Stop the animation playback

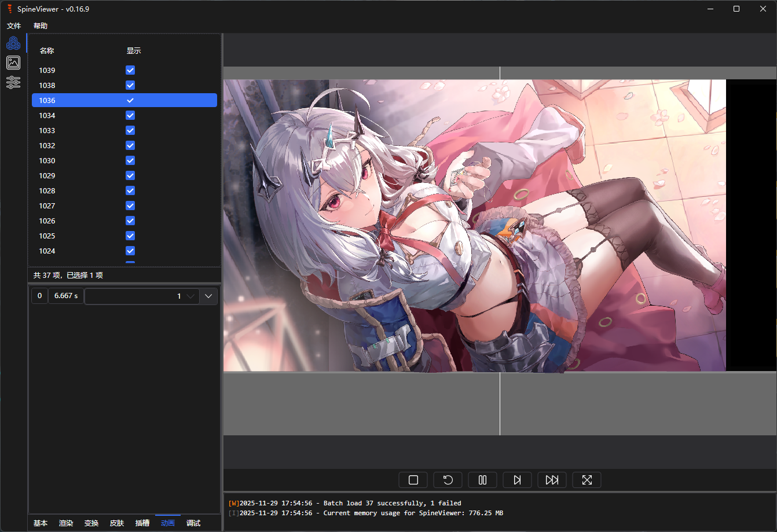[x=413, y=480]
